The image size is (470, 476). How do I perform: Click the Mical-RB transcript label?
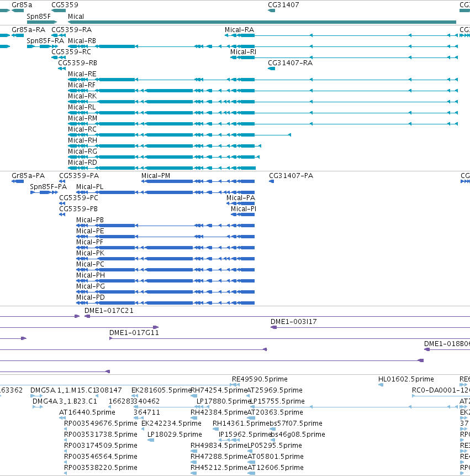click(82, 41)
